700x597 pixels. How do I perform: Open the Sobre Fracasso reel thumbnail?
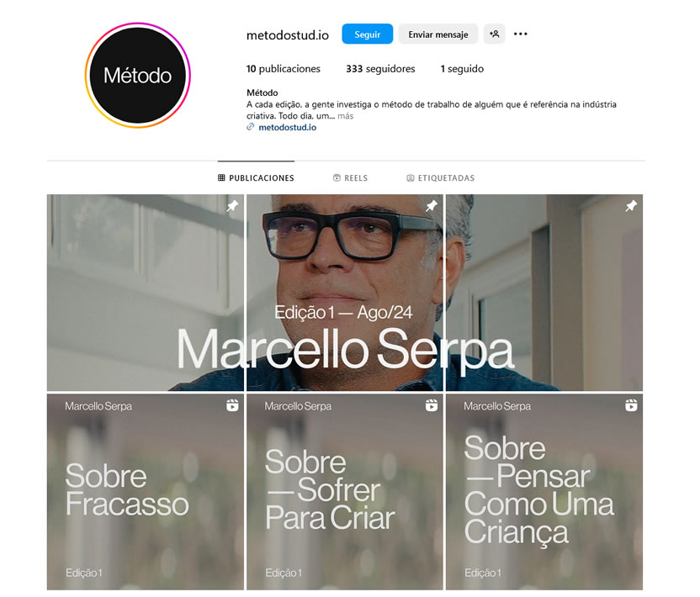click(146, 492)
